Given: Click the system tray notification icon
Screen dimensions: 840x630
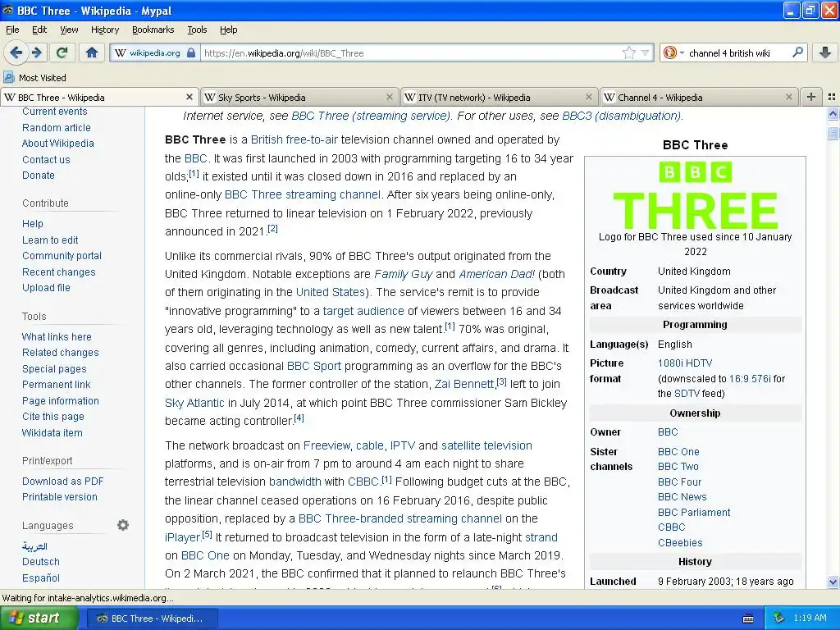Looking at the screenshot, I should pos(779,618).
